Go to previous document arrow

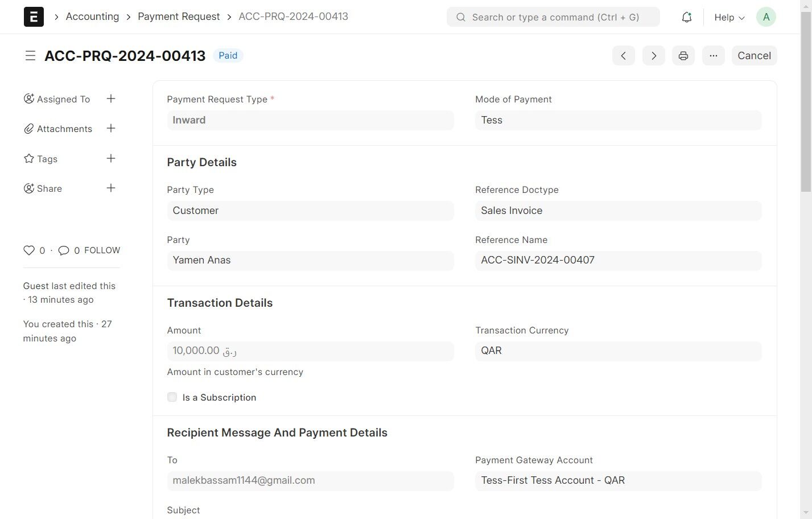point(624,56)
